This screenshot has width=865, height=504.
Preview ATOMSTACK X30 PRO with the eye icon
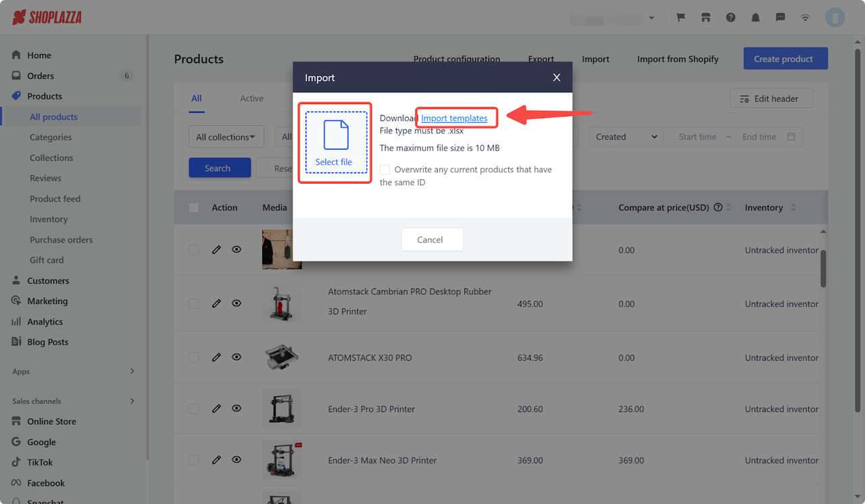(237, 357)
